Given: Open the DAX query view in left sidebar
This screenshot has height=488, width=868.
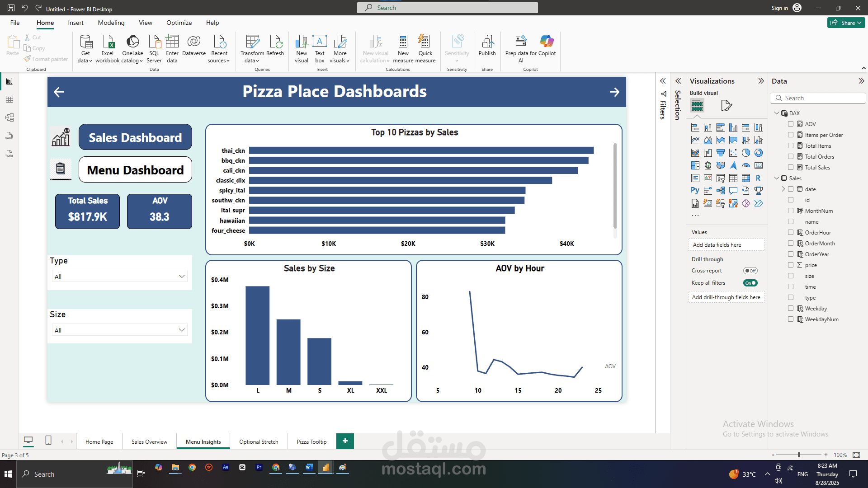Looking at the screenshot, I should tap(9, 136).
